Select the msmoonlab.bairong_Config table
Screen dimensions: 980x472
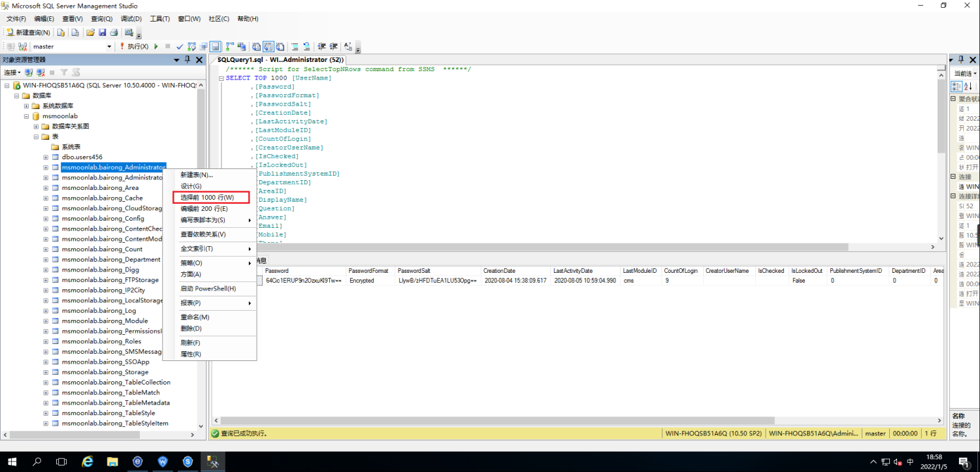click(103, 219)
